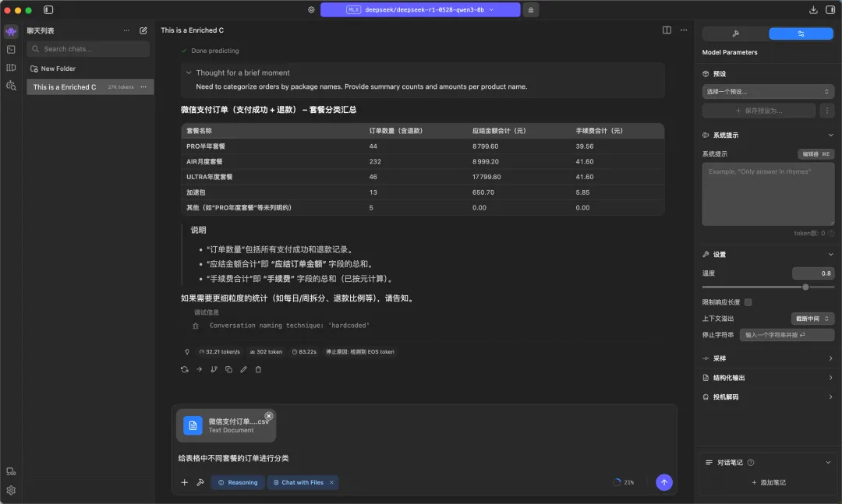Open chat list more options menu
The width and height of the screenshot is (842, 504).
(126, 30)
